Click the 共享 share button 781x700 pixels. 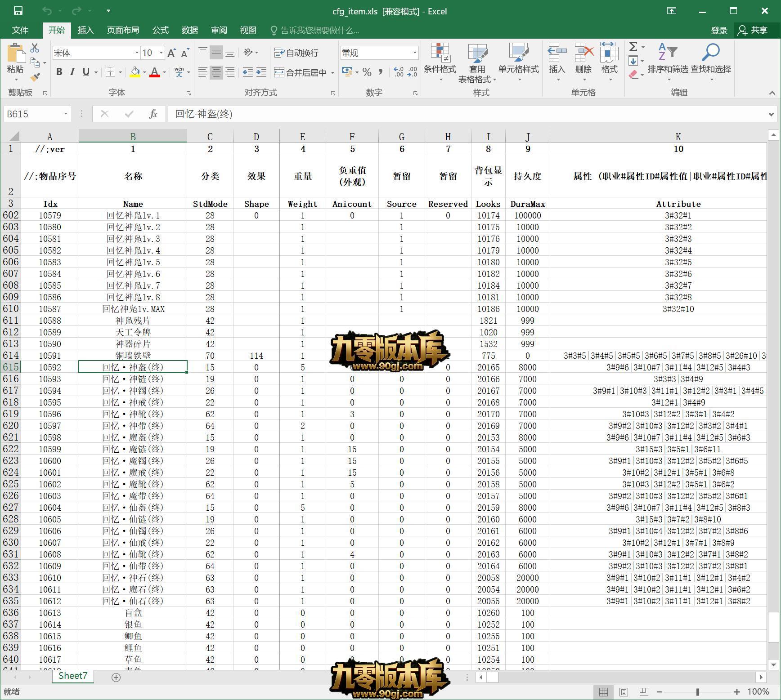point(754,30)
